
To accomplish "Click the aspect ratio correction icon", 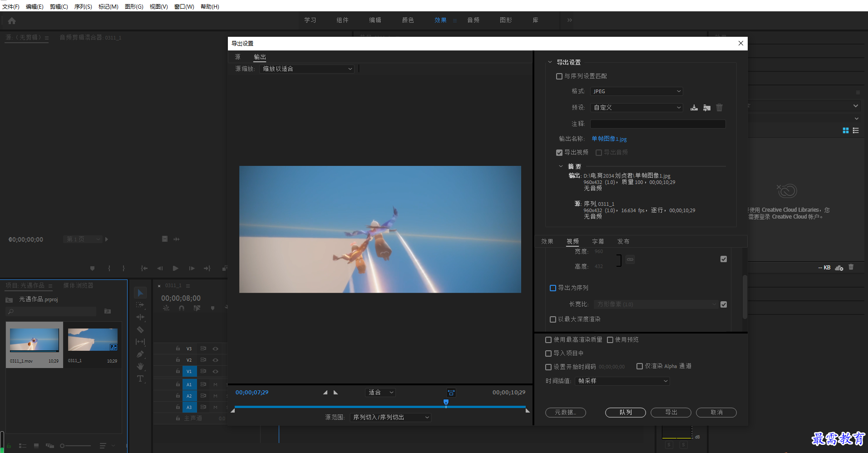I will 451,393.
